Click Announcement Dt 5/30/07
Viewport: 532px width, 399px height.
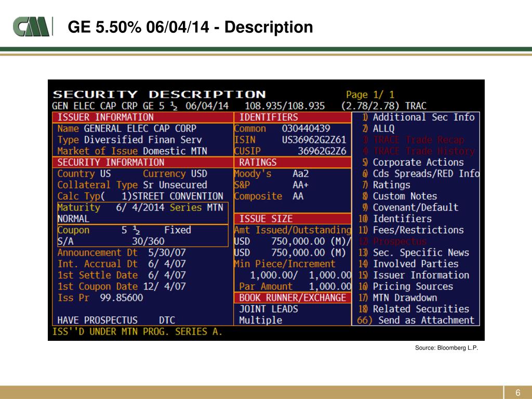[x=167, y=252]
